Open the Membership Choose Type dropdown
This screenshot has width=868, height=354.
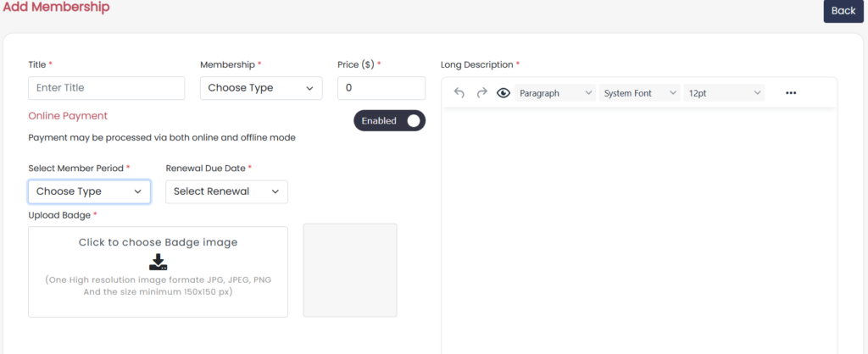click(x=261, y=88)
